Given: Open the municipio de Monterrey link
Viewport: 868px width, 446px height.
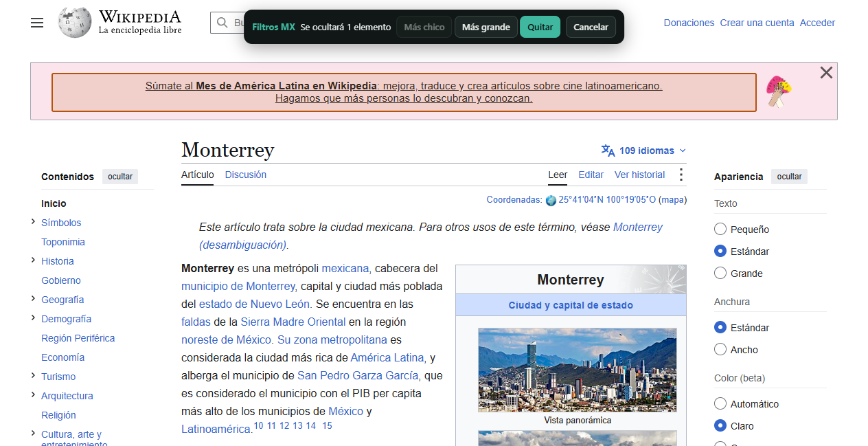Looking at the screenshot, I should click(238, 286).
